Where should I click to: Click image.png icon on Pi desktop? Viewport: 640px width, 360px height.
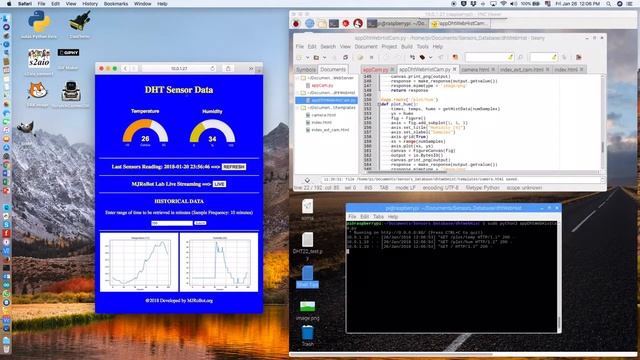[x=307, y=310]
